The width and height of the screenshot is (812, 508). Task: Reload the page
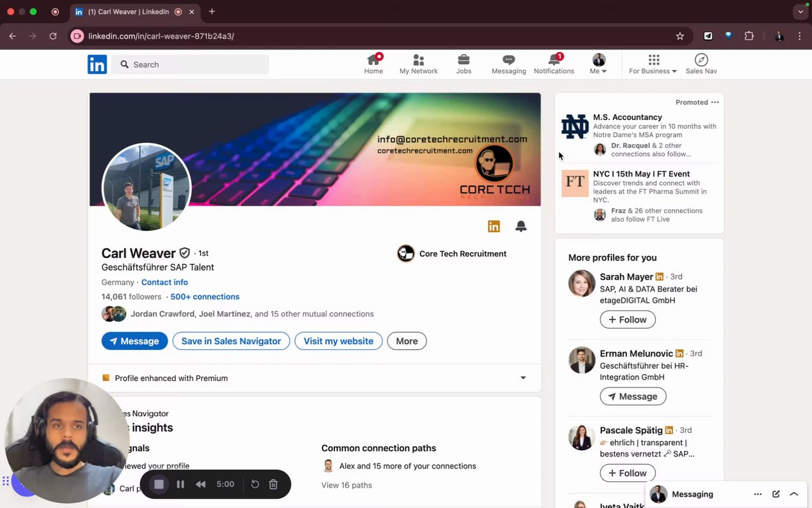53,36
